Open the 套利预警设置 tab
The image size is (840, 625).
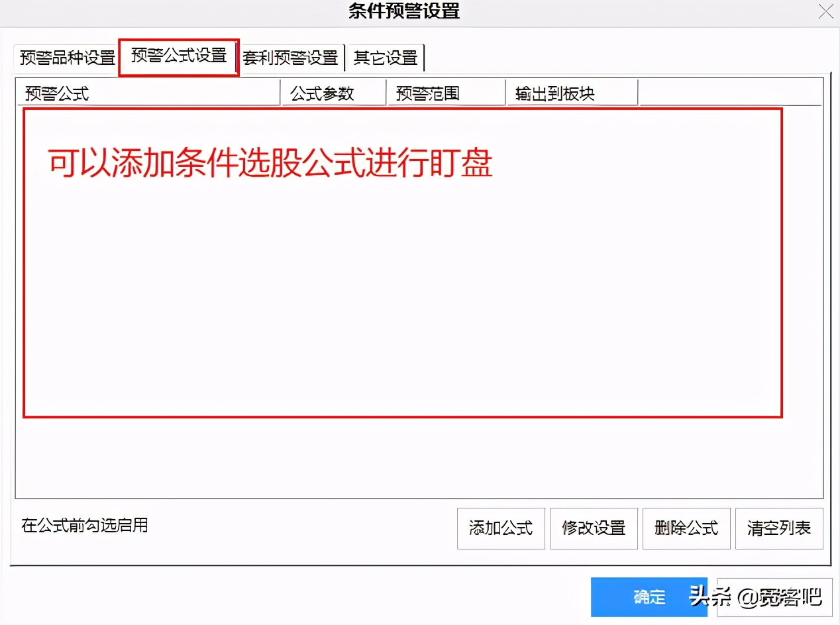click(290, 58)
